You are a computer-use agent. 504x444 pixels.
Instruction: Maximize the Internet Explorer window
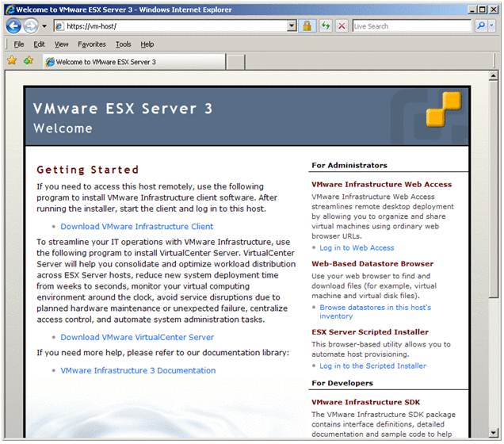(483, 10)
